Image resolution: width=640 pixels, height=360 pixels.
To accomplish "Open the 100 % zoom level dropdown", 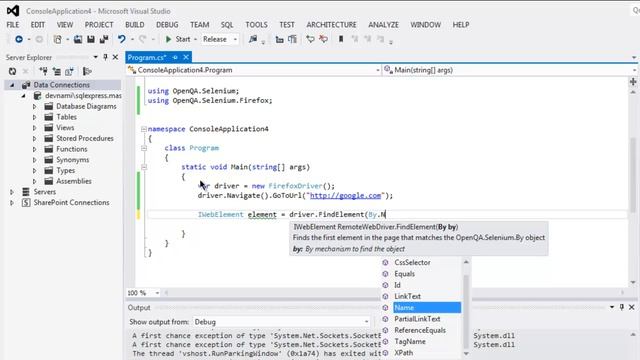I will 157,293.
